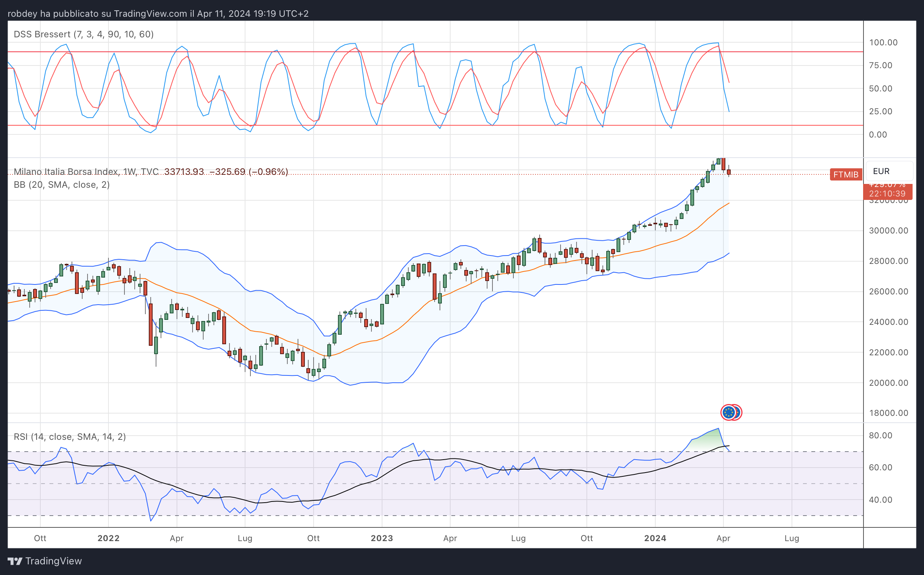Click the TradingView logo icon

point(15,561)
